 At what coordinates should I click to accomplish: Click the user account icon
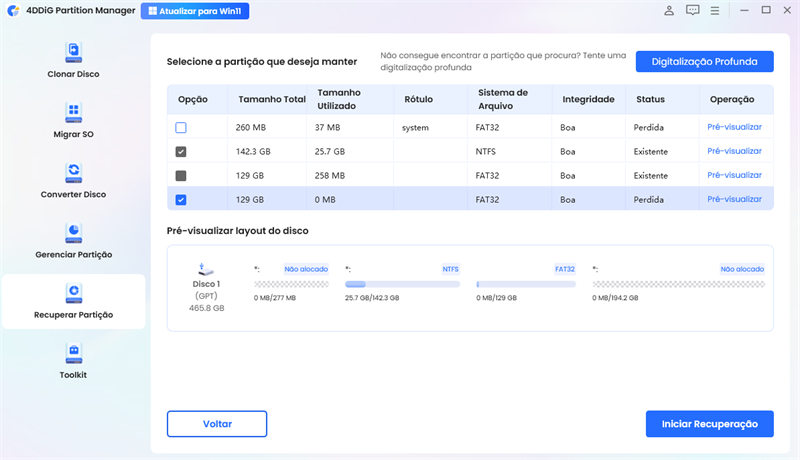[x=668, y=11]
